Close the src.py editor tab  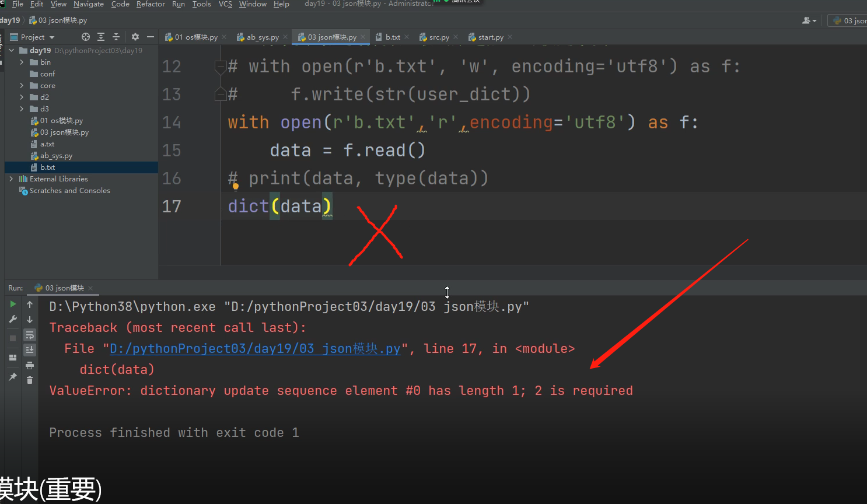coord(456,37)
